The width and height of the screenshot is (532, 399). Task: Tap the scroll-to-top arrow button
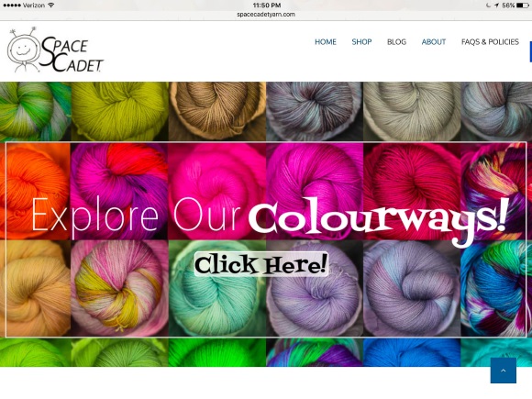click(x=504, y=371)
